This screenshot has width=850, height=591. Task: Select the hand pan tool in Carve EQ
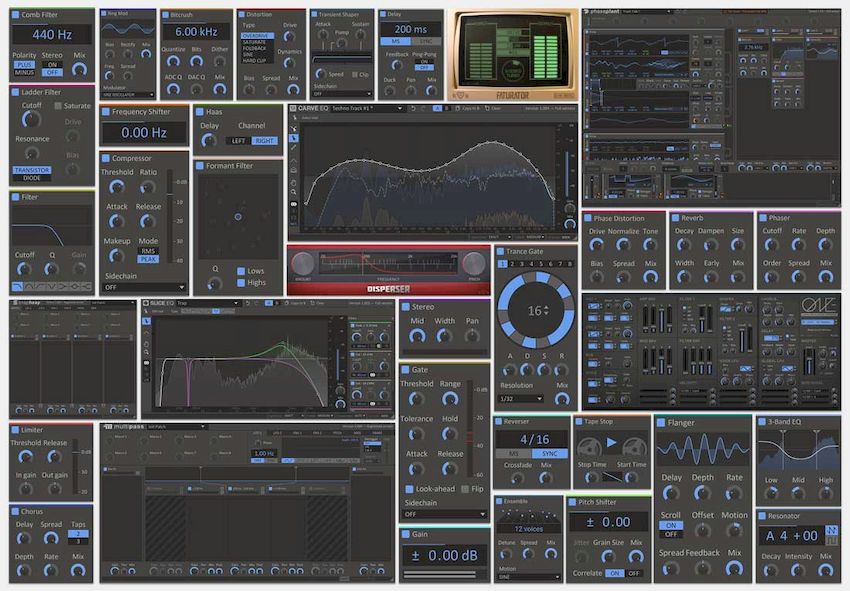(294, 182)
